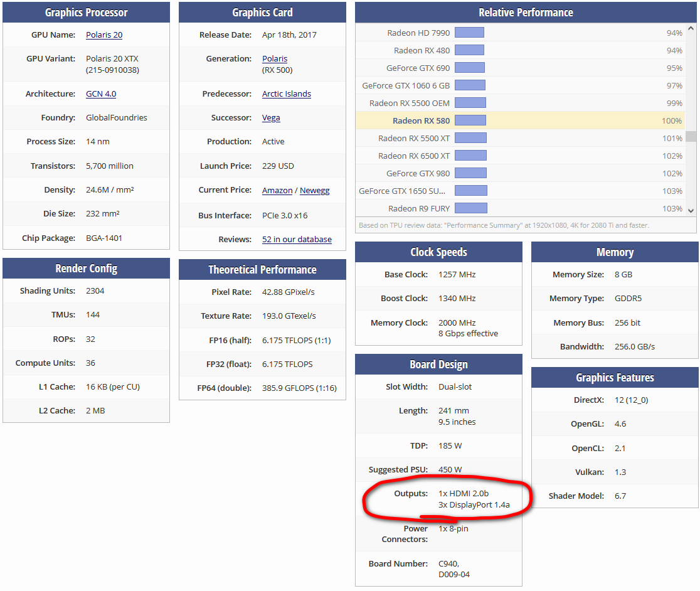Click the Render Config section header

86,269
